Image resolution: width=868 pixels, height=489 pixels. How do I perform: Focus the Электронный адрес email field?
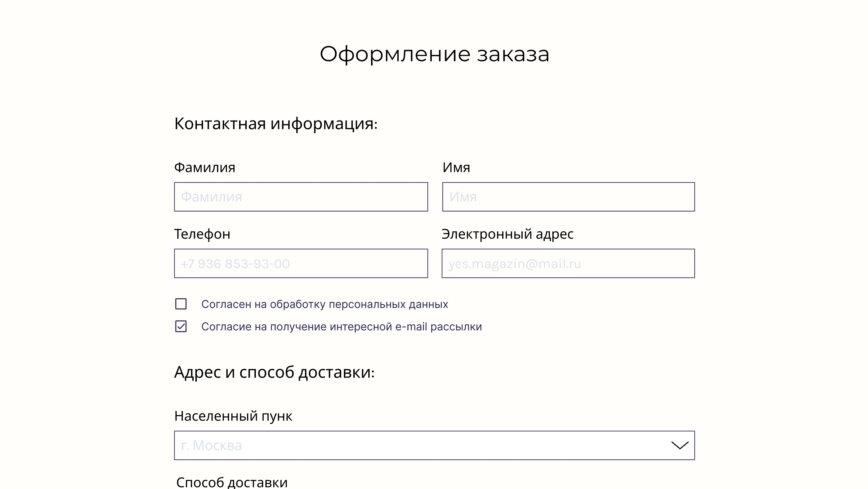click(x=568, y=264)
